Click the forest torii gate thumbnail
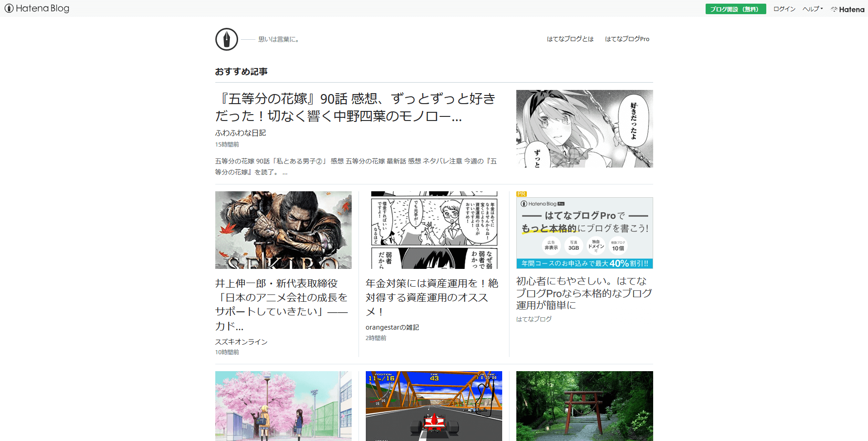868x441 pixels. click(x=584, y=406)
